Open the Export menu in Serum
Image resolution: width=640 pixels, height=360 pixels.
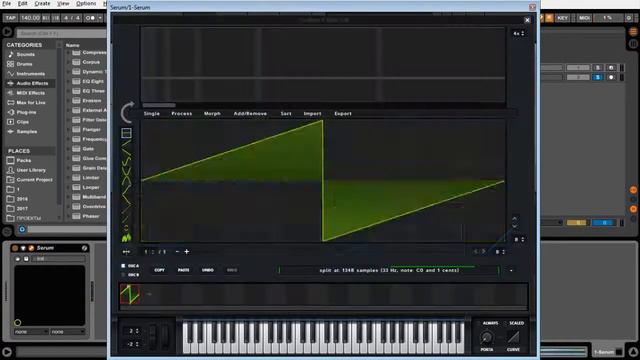pyautogui.click(x=343, y=113)
